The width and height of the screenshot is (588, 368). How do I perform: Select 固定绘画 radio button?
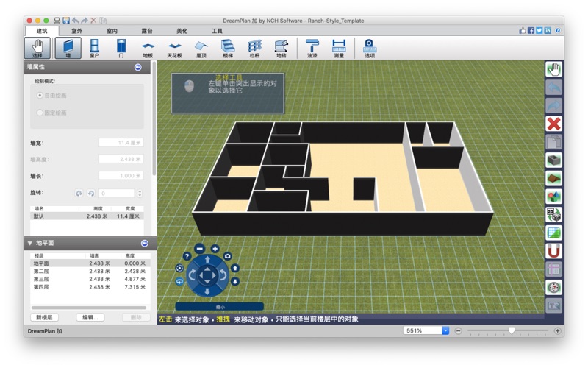[40, 113]
